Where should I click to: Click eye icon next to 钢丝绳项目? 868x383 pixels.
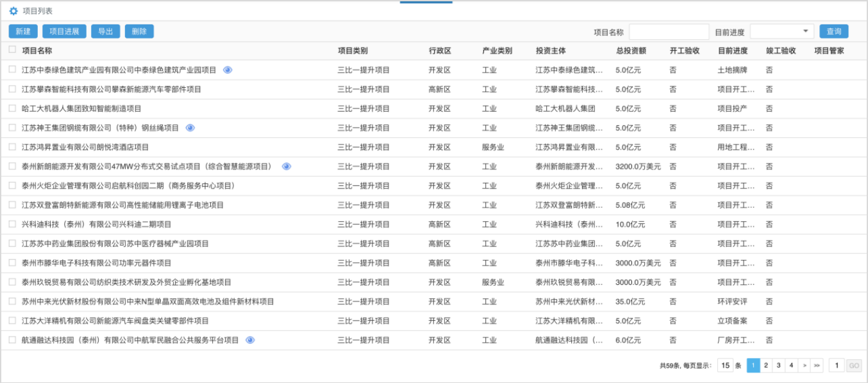[190, 128]
